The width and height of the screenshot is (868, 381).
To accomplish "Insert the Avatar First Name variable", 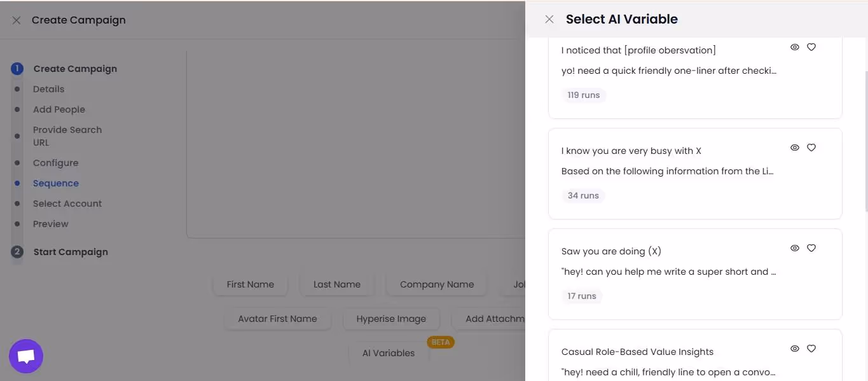I will [x=277, y=319].
